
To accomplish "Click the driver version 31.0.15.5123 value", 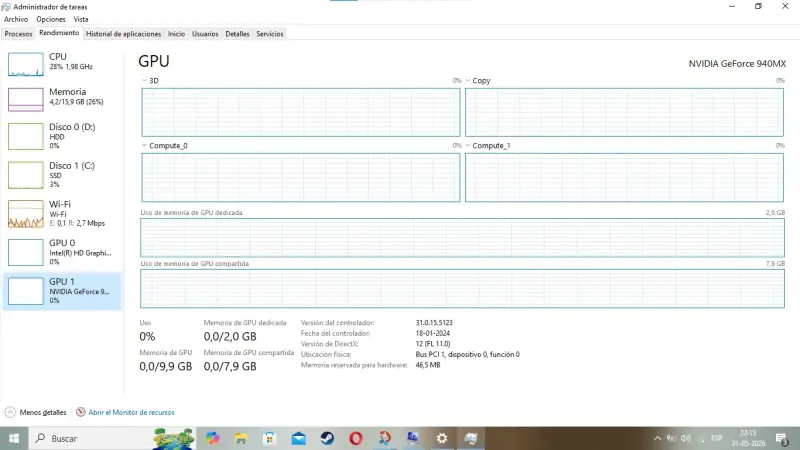I will pyautogui.click(x=434, y=323).
